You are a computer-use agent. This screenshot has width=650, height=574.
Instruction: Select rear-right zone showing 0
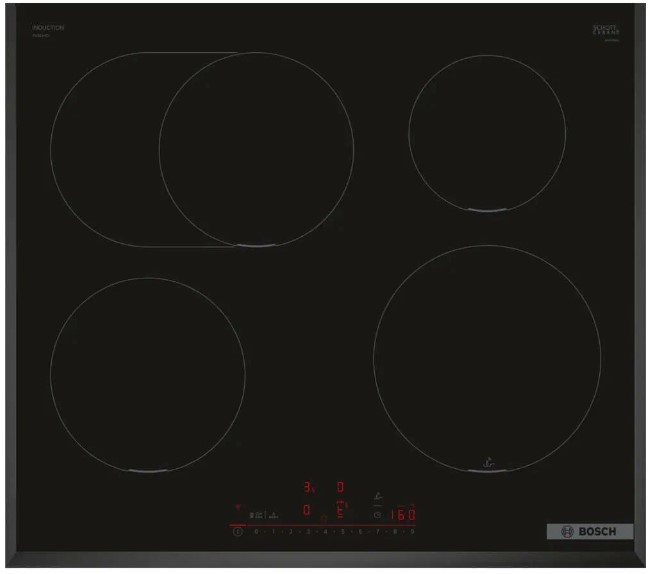click(x=340, y=489)
